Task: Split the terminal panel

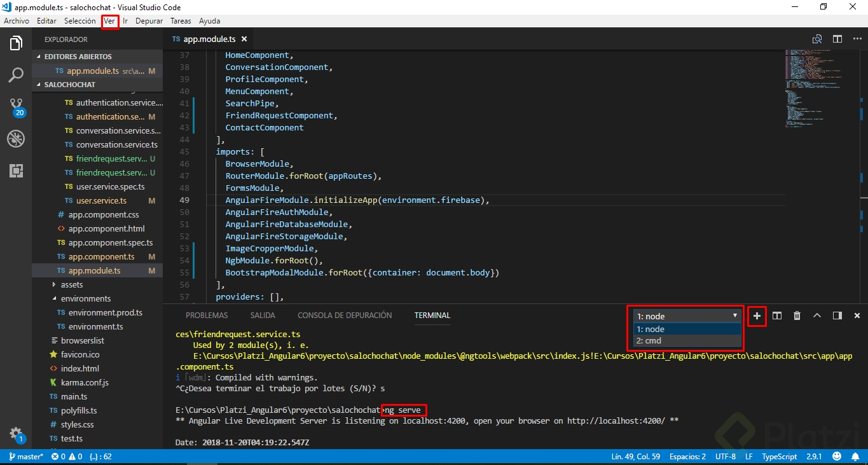Action: 776,316
